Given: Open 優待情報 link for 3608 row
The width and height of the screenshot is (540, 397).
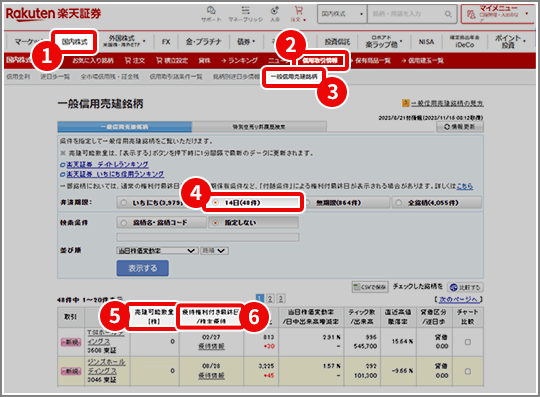Looking at the screenshot, I should pos(211,346).
